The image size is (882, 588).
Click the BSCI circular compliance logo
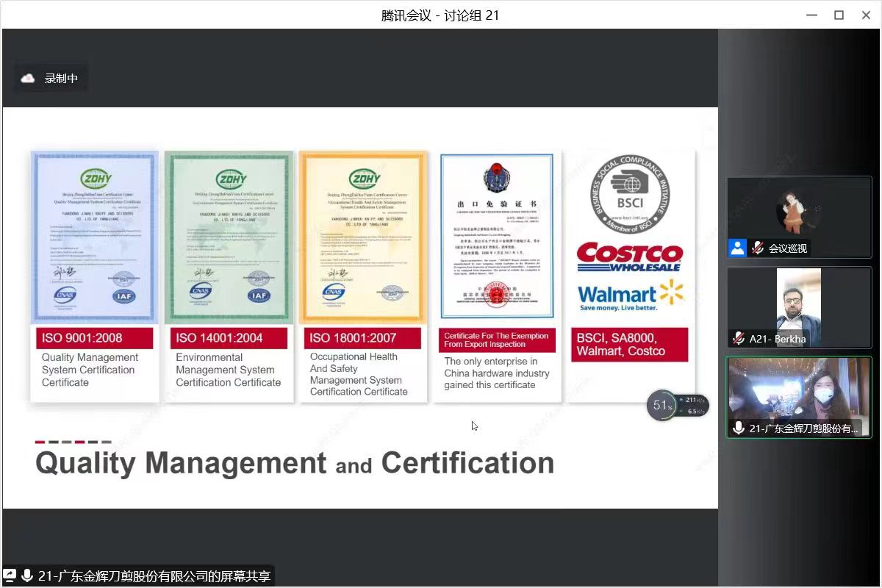tap(630, 195)
